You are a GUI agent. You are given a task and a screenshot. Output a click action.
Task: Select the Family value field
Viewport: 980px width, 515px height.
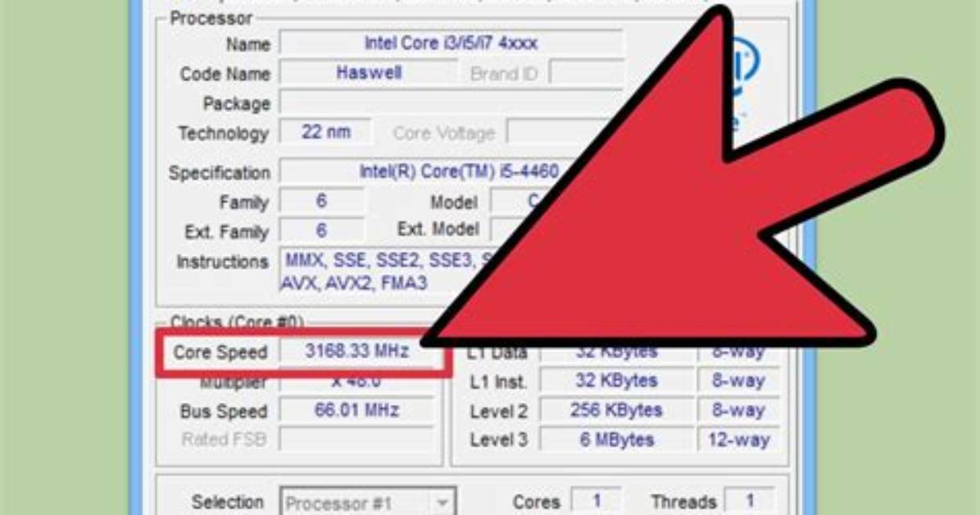click(321, 202)
